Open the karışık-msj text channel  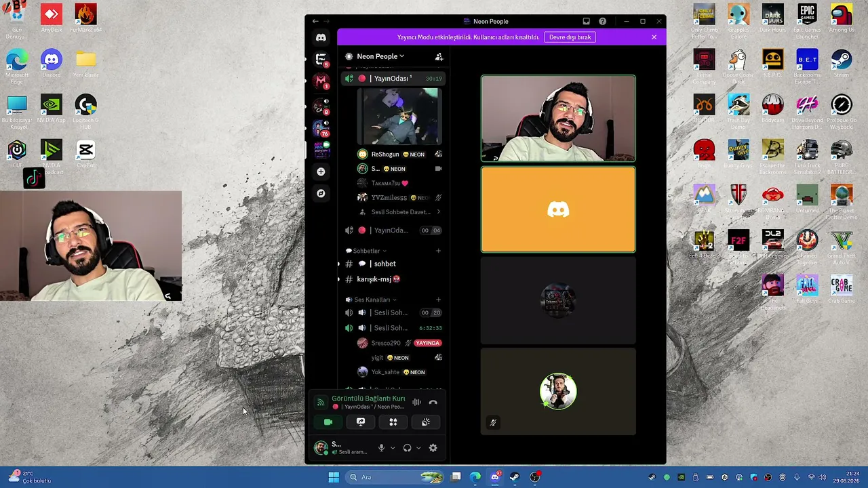(x=393, y=279)
